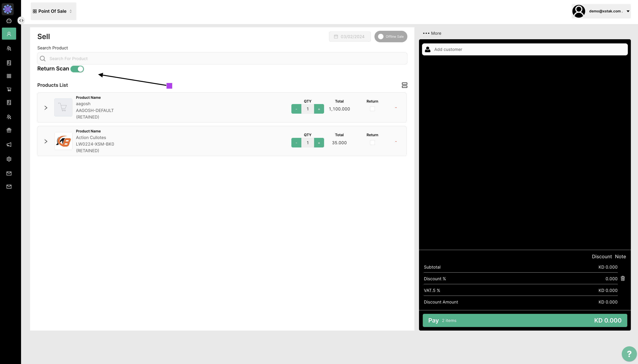This screenshot has width=638, height=364.
Task: Expand the aagosh product row chevron
Action: tap(46, 108)
